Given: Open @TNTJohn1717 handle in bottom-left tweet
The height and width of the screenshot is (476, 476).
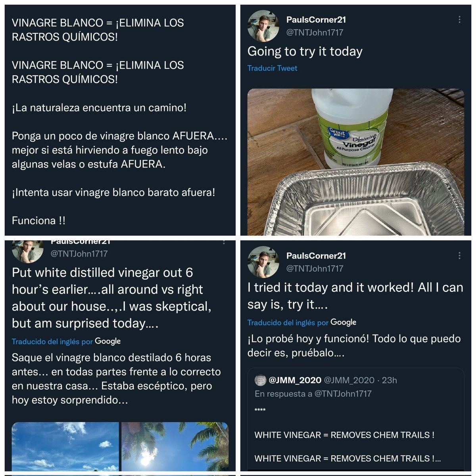Looking at the screenshot, I should click(x=79, y=254).
